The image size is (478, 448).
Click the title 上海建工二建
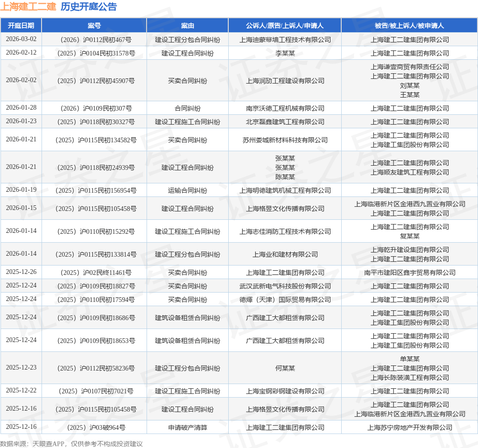(28, 7)
